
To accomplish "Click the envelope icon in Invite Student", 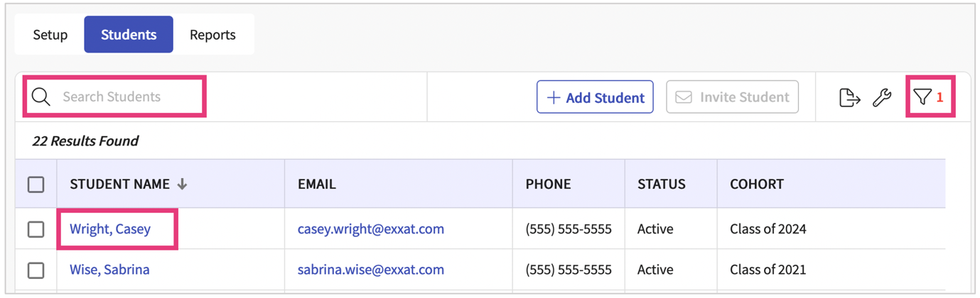I will [684, 97].
